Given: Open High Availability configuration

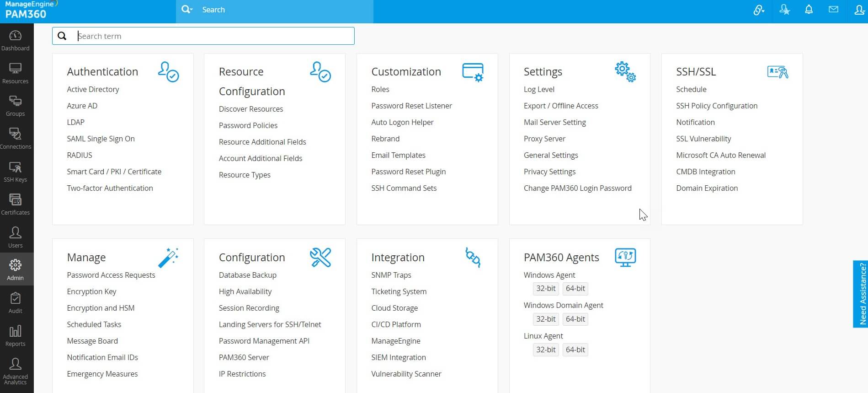Looking at the screenshot, I should click(x=245, y=291).
